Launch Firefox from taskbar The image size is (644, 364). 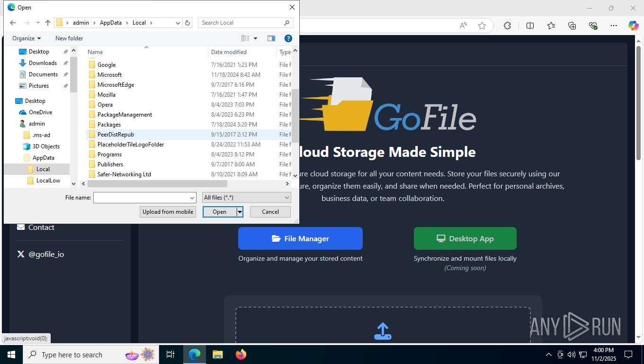[241, 355]
